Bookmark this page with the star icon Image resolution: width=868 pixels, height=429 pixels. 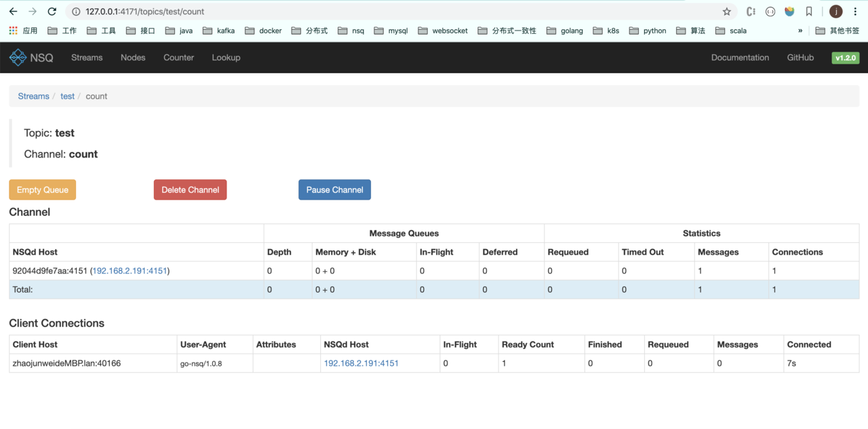click(727, 12)
